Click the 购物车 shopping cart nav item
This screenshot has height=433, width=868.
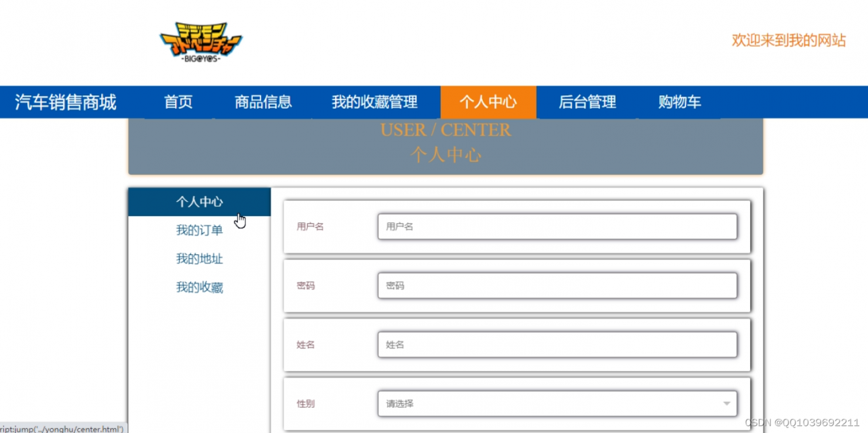coord(679,102)
